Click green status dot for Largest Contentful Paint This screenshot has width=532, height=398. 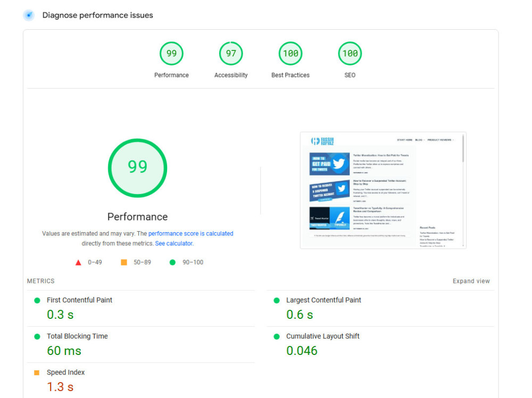coord(277,300)
